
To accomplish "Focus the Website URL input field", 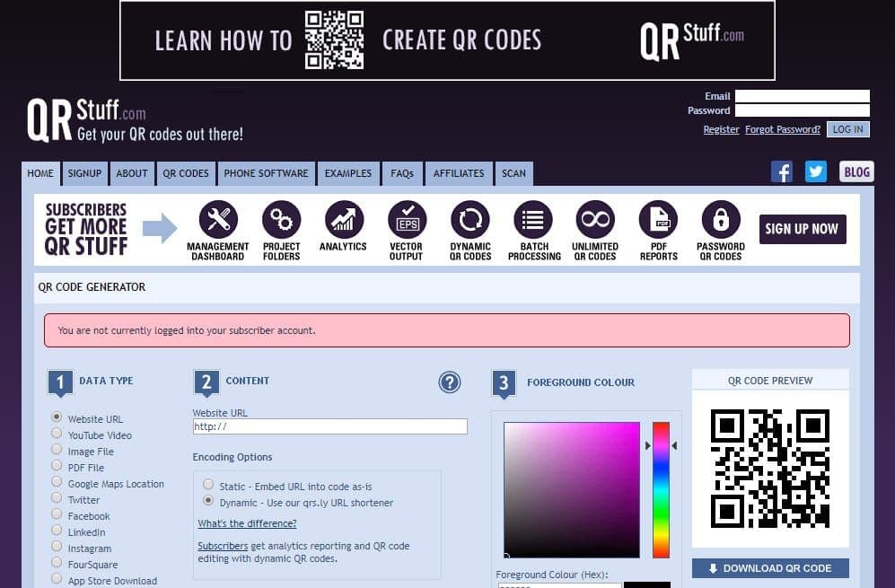I will (x=330, y=426).
